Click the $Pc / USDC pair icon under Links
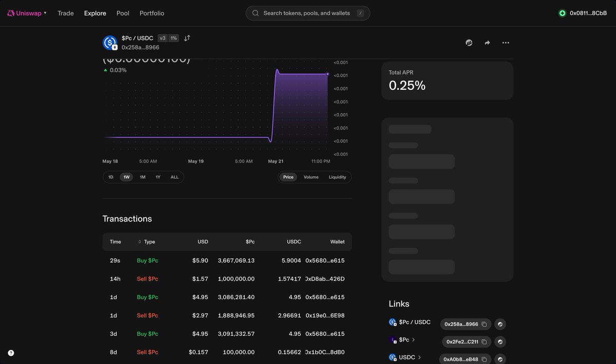The width and height of the screenshot is (616, 364). 393,322
